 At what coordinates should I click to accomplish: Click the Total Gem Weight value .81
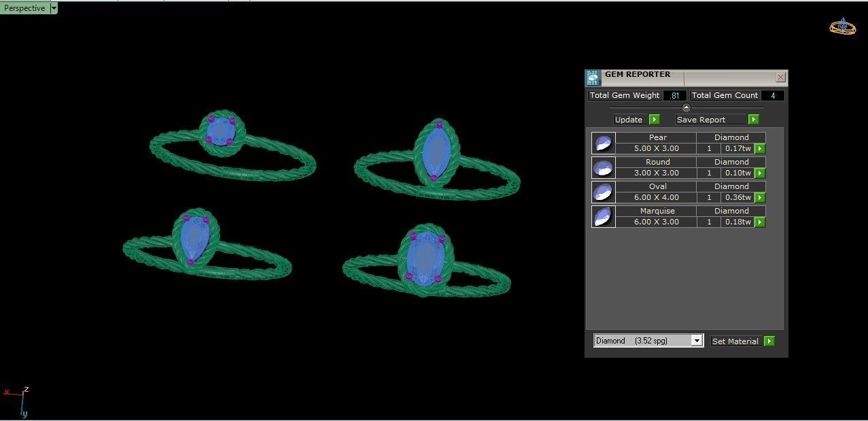[674, 96]
